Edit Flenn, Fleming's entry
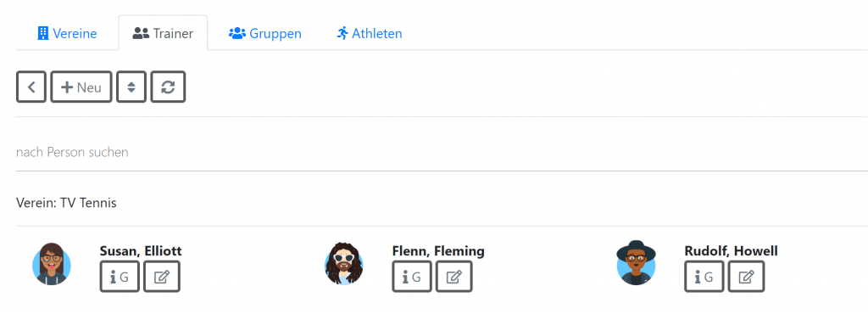The width and height of the screenshot is (868, 314). 454,277
